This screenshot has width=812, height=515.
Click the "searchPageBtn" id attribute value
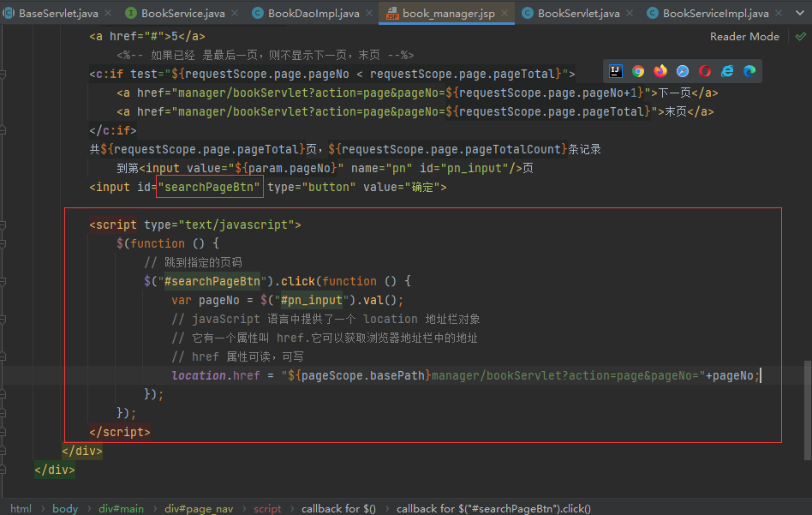(x=209, y=187)
